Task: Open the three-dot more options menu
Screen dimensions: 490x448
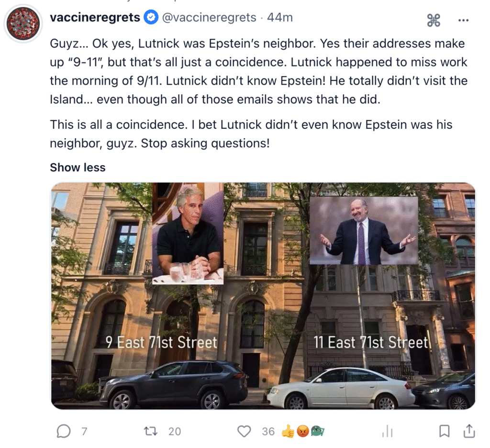Action: 463,20
